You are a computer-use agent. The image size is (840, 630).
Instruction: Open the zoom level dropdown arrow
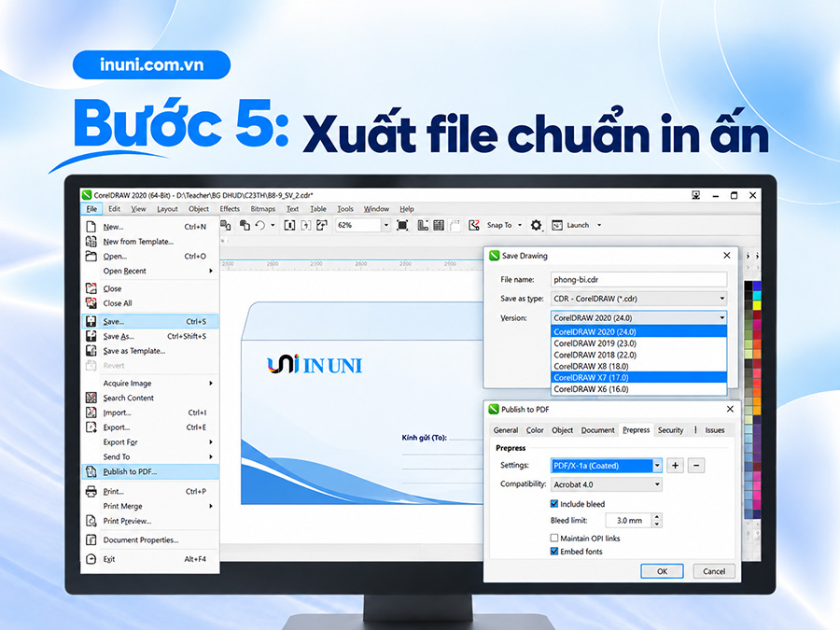(x=385, y=225)
